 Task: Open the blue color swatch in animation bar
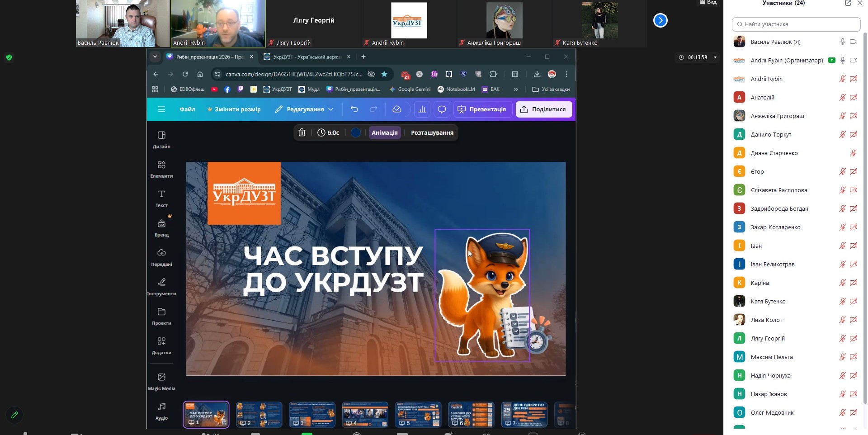coord(356,132)
